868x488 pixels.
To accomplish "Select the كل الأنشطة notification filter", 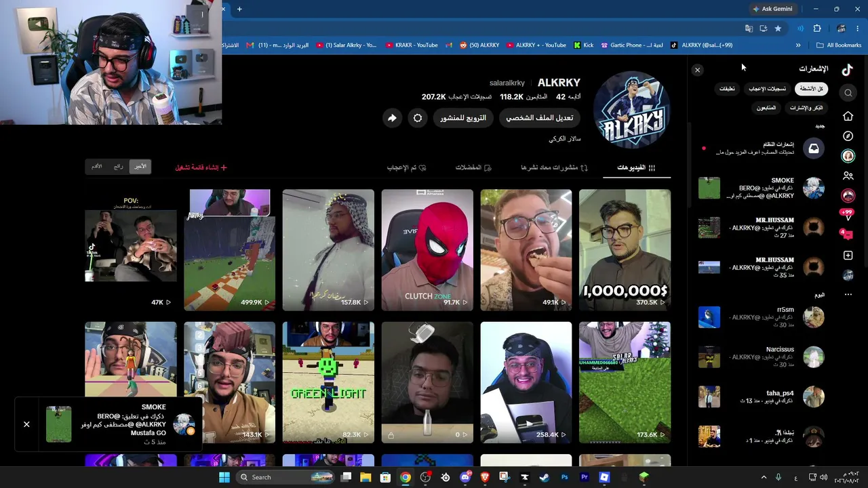I will click(x=811, y=89).
